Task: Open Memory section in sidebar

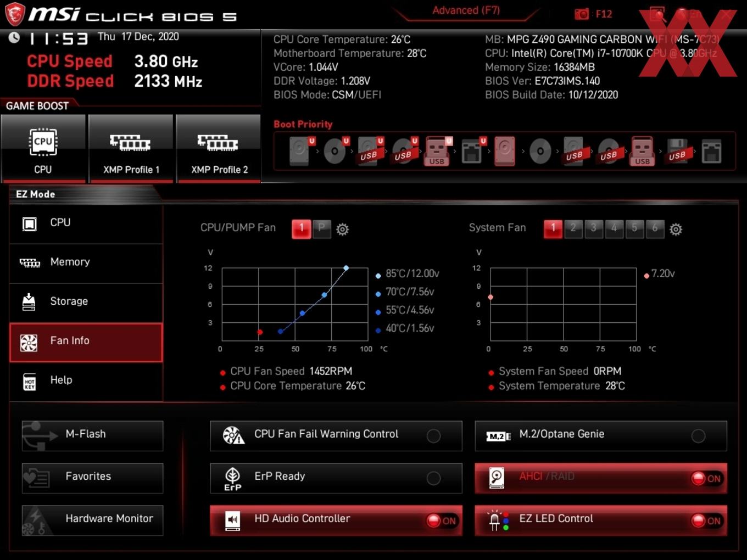Action: 86,263
